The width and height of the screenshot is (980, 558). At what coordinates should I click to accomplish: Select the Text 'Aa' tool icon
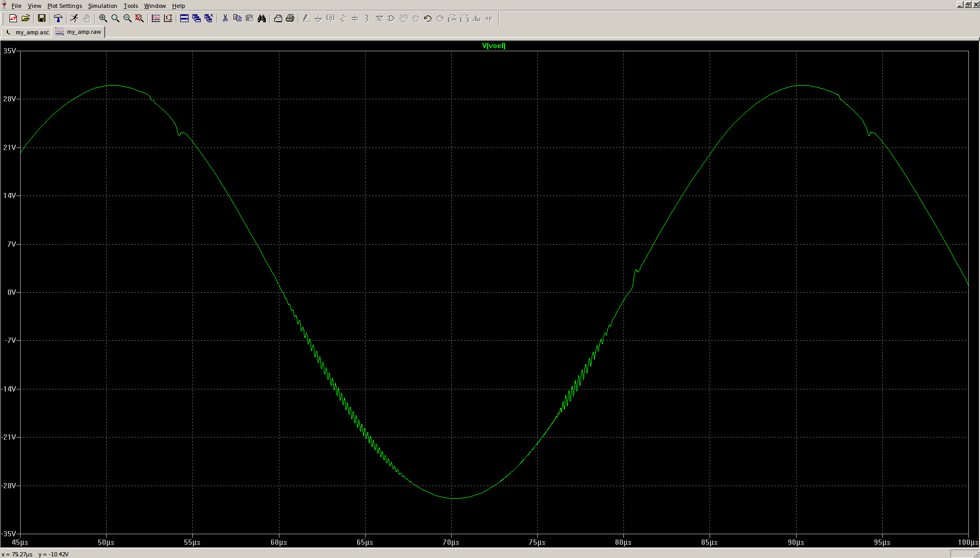(477, 18)
